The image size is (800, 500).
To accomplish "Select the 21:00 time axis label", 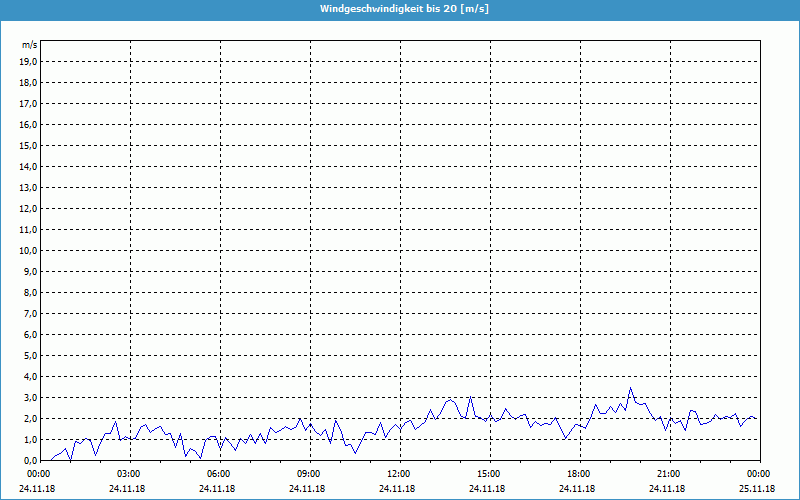I will (668, 474).
